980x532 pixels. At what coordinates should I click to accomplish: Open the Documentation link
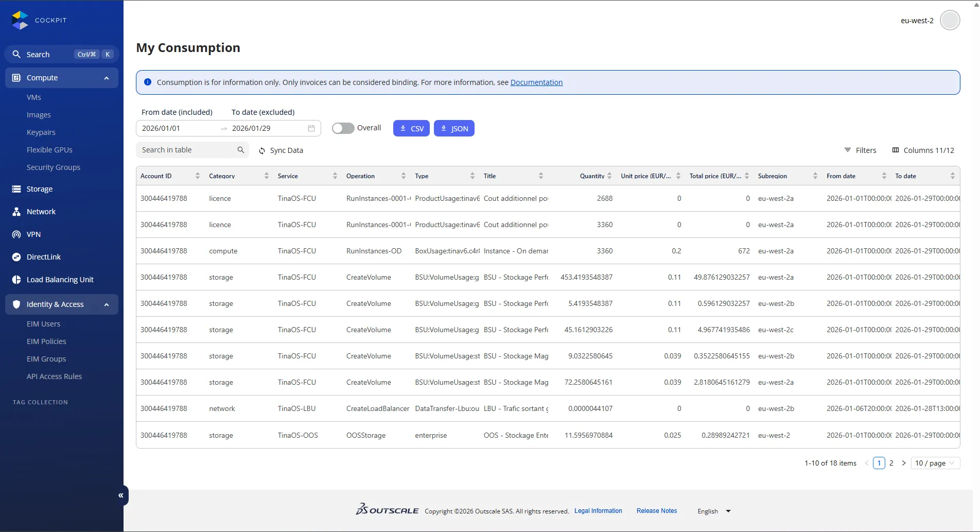536,82
